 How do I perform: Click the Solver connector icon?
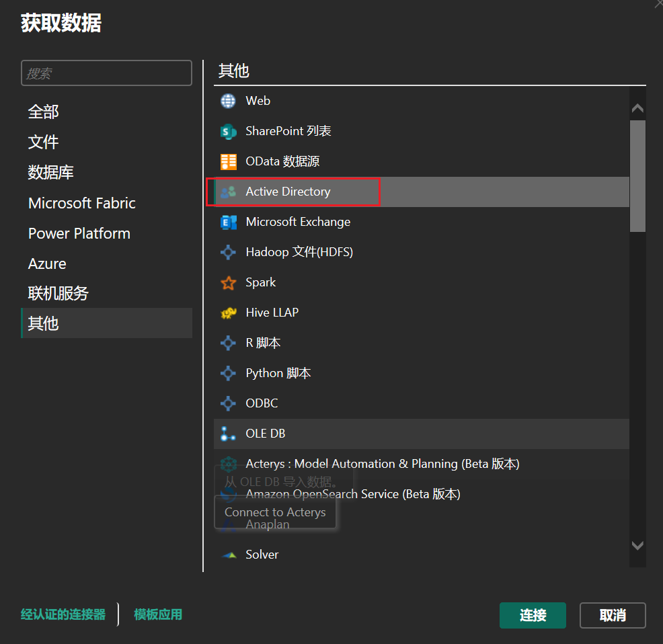[229, 555]
